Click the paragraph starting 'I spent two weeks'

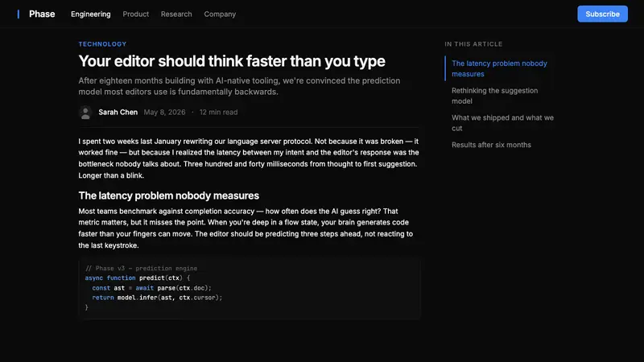249,158
